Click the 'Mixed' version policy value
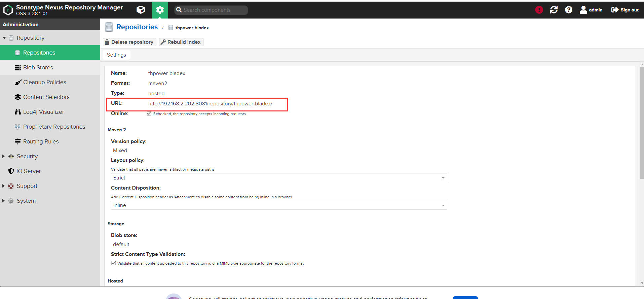644x299 pixels. point(120,151)
